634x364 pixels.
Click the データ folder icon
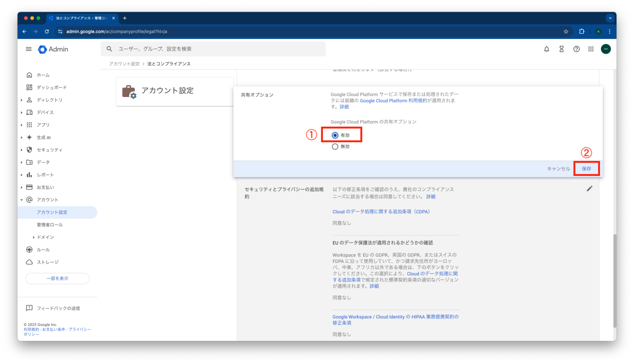click(29, 162)
